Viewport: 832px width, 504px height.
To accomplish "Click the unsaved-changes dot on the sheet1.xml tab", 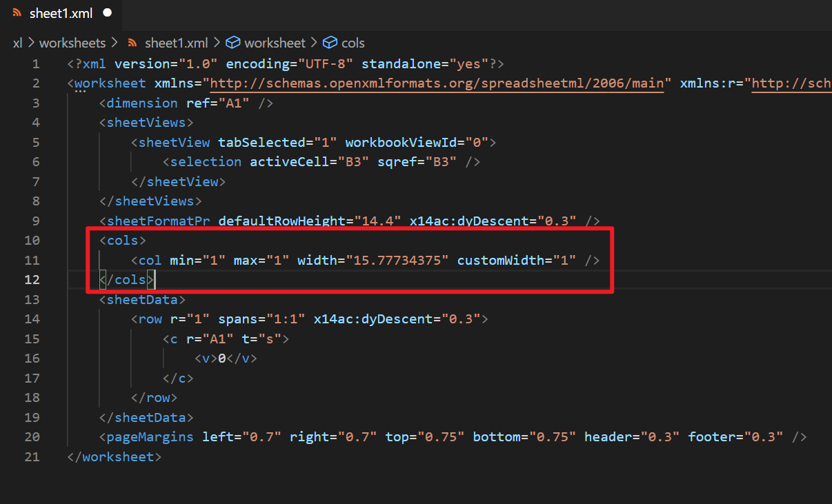I will point(108,12).
